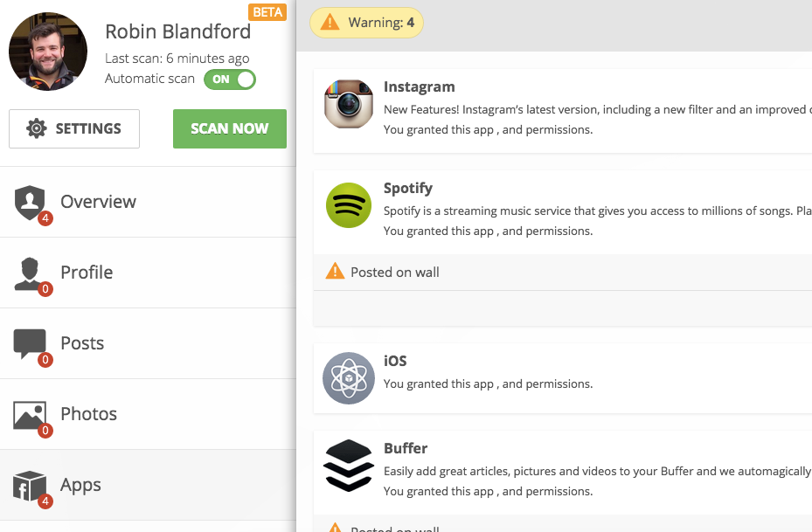
Task: Click the Instagram app icon
Action: click(x=349, y=104)
